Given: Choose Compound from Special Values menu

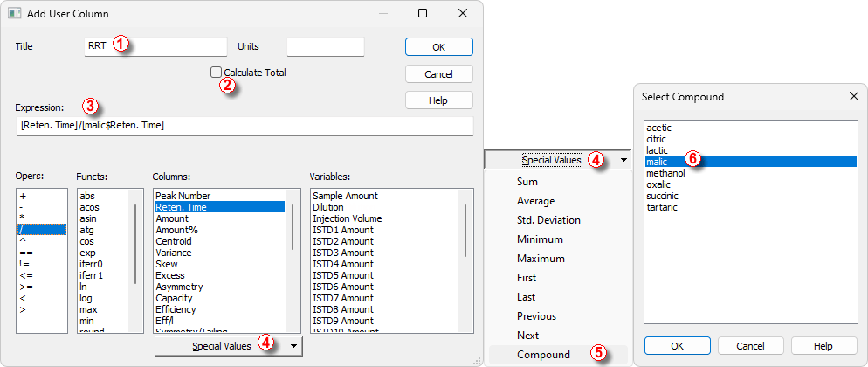Looking at the screenshot, I should [x=557, y=354].
